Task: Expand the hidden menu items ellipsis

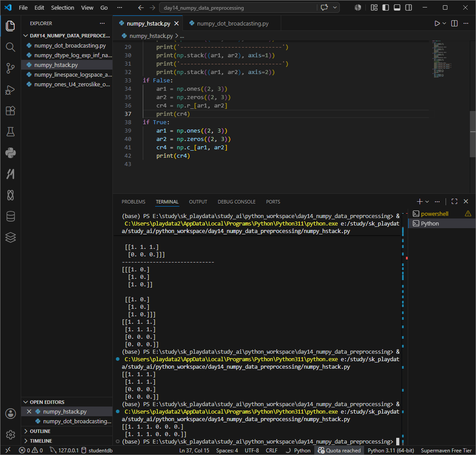Action: point(119,7)
